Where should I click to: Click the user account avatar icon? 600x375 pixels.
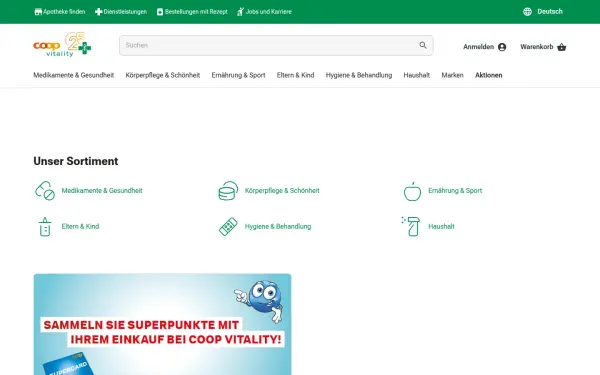tap(502, 47)
